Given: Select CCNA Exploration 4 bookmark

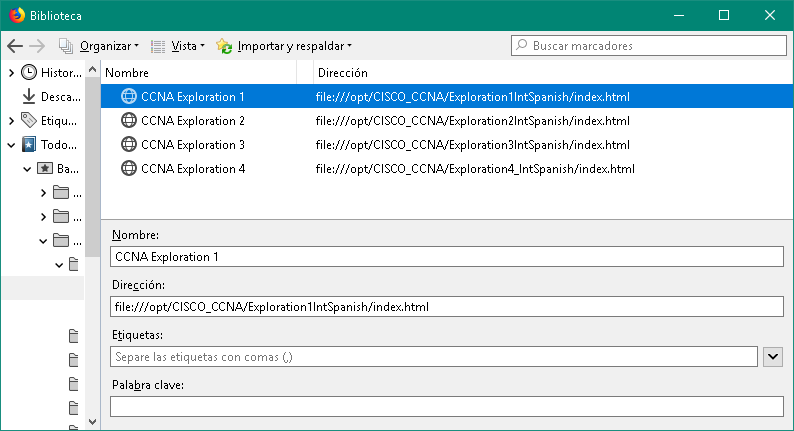Looking at the screenshot, I should [447, 168].
